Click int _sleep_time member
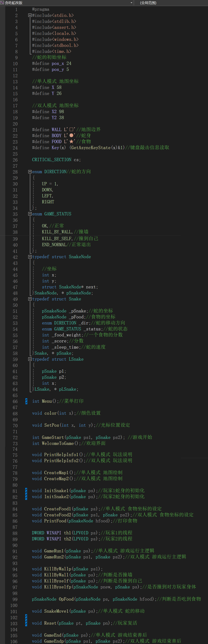Viewport: 208px width, 644px height. 61,347
